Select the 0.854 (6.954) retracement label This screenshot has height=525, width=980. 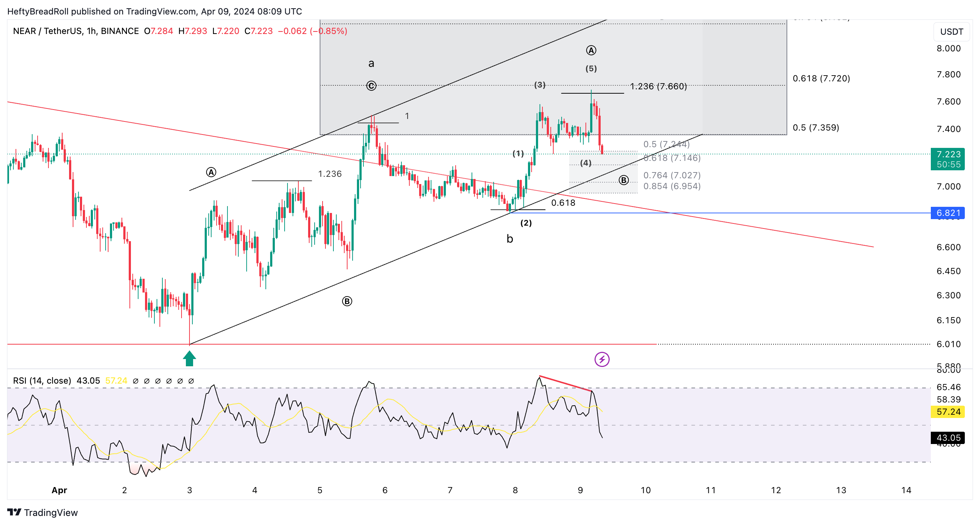click(x=672, y=186)
